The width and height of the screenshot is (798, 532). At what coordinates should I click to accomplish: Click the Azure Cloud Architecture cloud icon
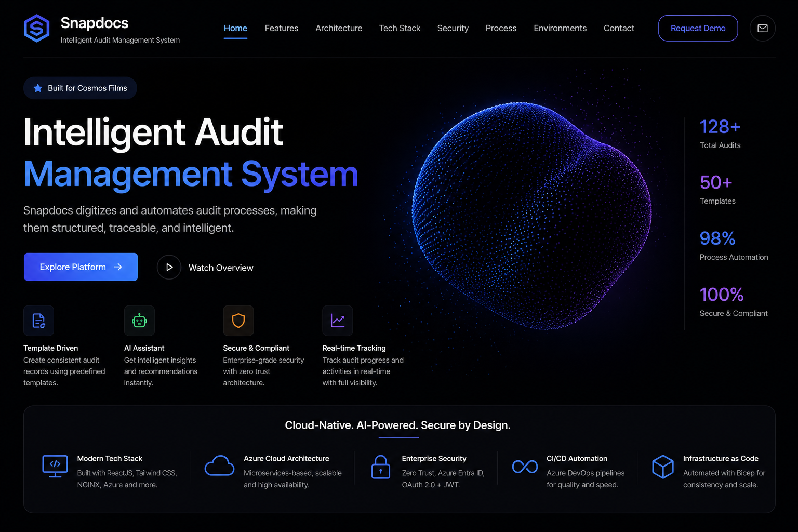coord(219,466)
